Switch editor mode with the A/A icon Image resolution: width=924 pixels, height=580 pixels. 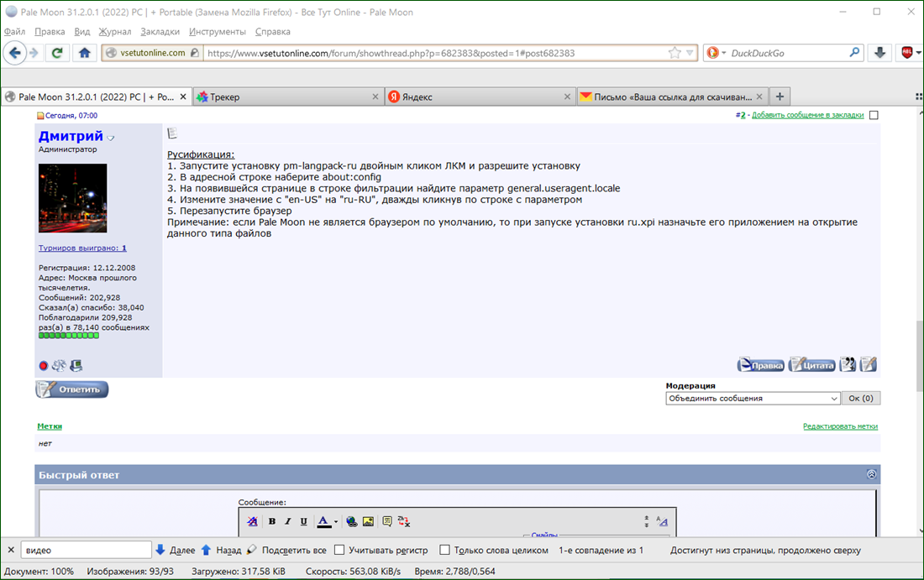[663, 521]
